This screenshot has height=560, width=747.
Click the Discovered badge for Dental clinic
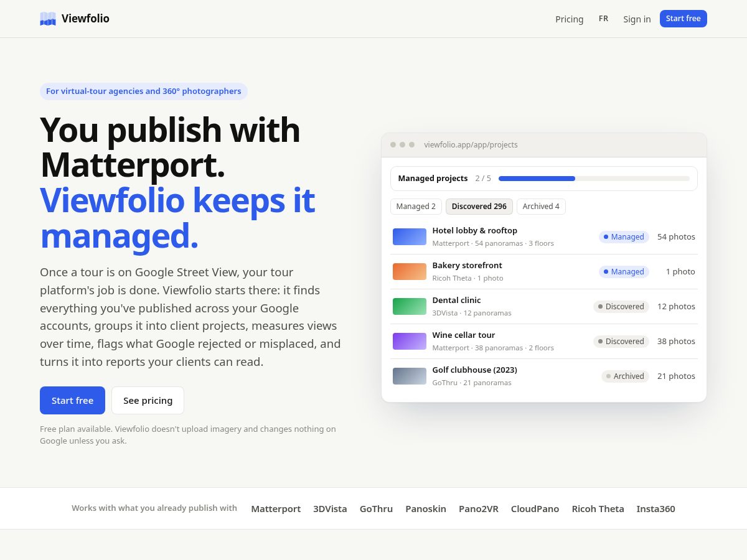point(621,307)
